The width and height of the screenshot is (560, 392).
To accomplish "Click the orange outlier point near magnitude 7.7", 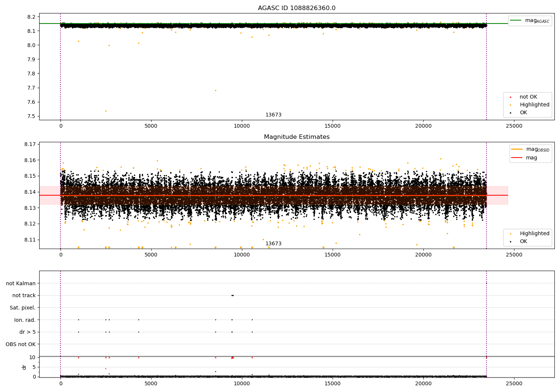I will tap(215, 90).
